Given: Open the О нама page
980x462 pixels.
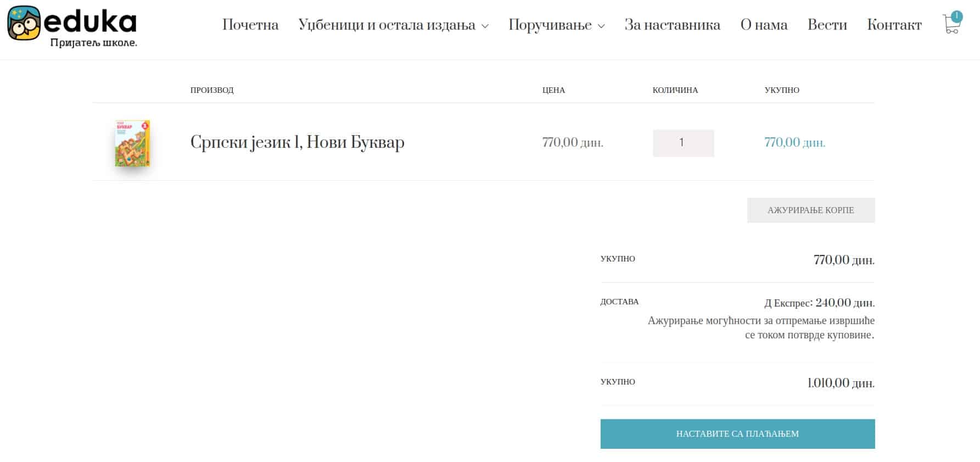Looking at the screenshot, I should point(764,25).
